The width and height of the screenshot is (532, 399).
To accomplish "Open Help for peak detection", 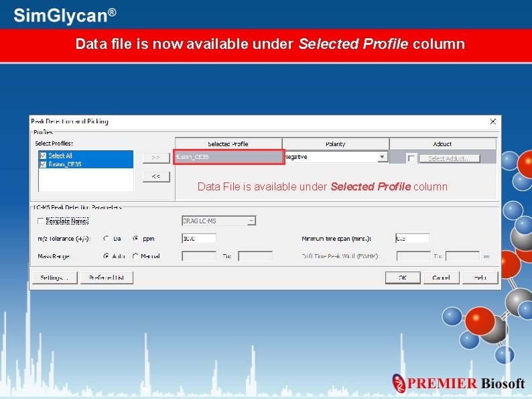I will (480, 278).
